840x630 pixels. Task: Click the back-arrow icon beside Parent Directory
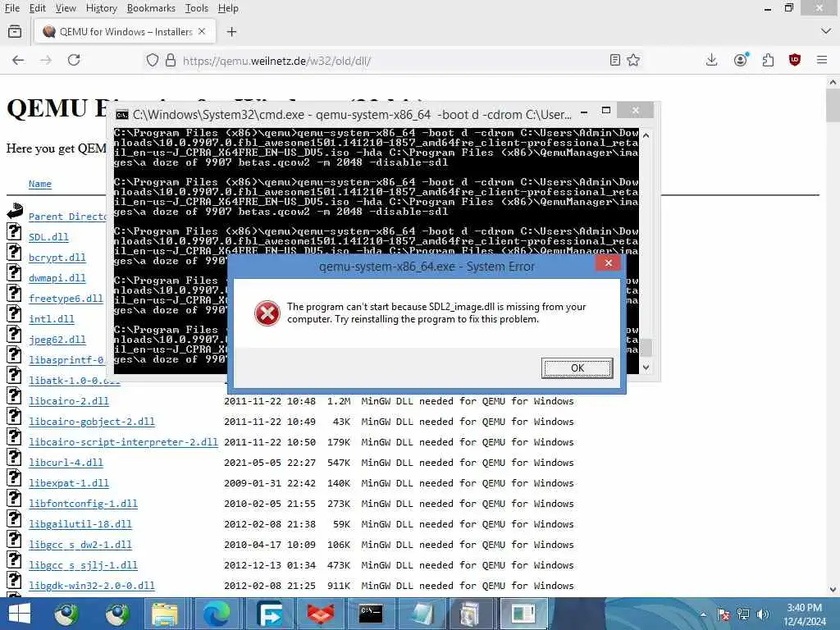point(15,210)
